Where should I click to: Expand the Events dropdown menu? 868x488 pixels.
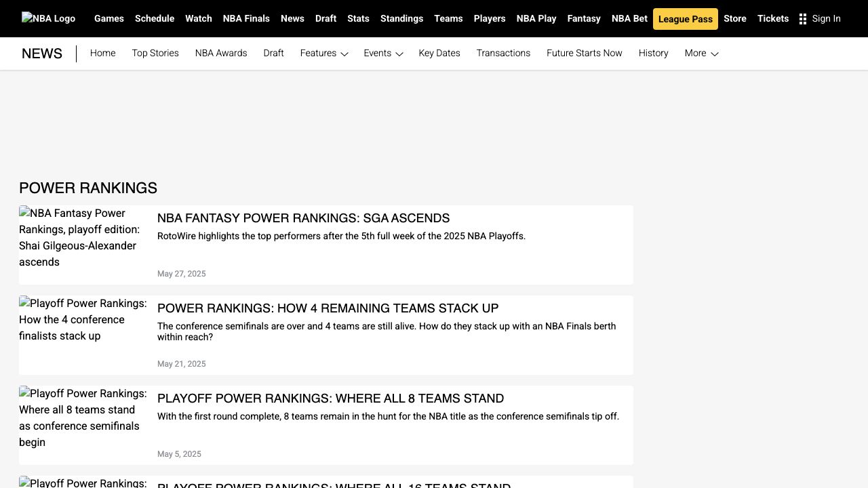coord(383,54)
